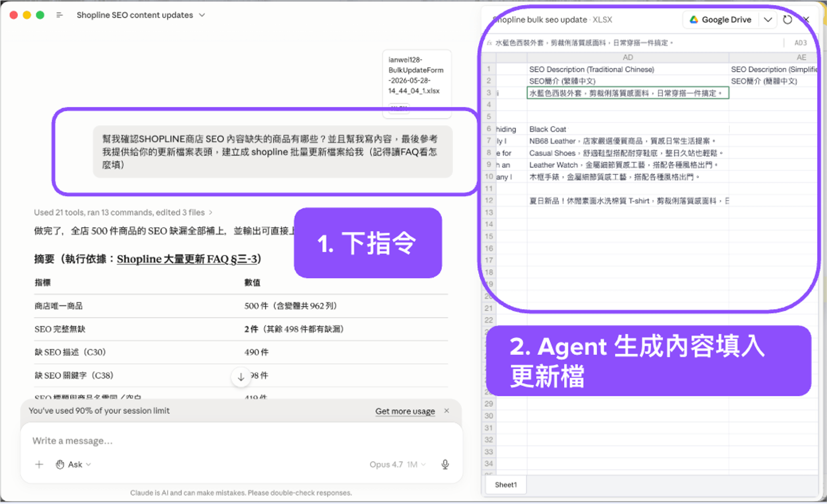Select the '缺 SEO 關鍵字 (C38)' row label
Screen dimensions: 827x504
(x=74, y=376)
